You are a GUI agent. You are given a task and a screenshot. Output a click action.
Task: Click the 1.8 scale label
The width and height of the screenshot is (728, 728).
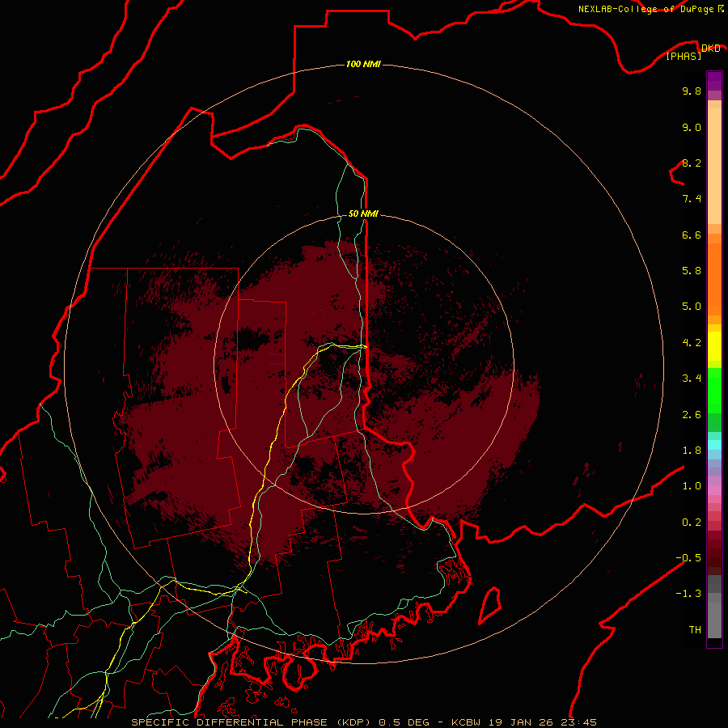pos(692,451)
